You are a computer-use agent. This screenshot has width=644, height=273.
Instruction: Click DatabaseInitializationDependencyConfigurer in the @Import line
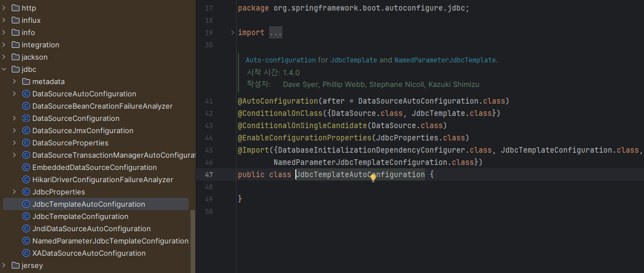tap(372, 150)
